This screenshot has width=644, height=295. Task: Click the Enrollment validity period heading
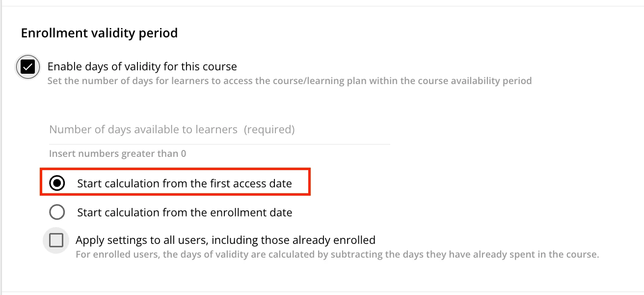tap(99, 33)
